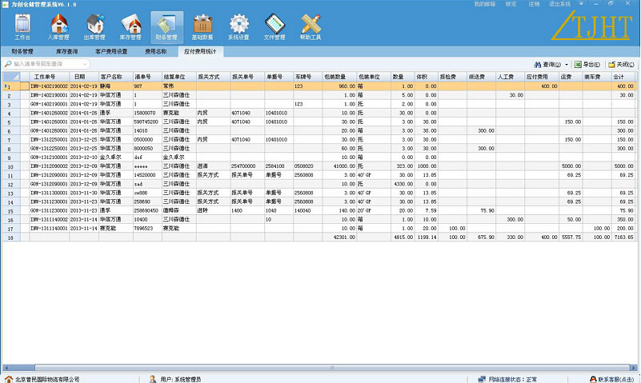Click the 导出 Excel export button
Viewport: 641px width, 383px height.
[587, 65]
